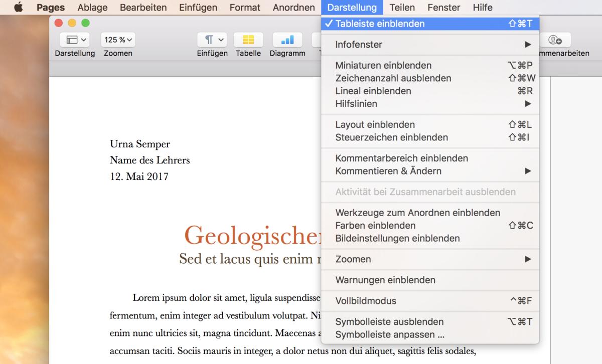This screenshot has height=364, width=602.
Task: Click the Tabelle toolbar icon
Action: [x=248, y=40]
